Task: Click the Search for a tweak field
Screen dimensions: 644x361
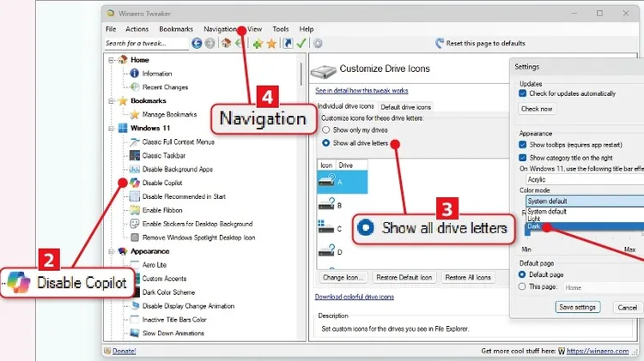Action: pos(146,43)
